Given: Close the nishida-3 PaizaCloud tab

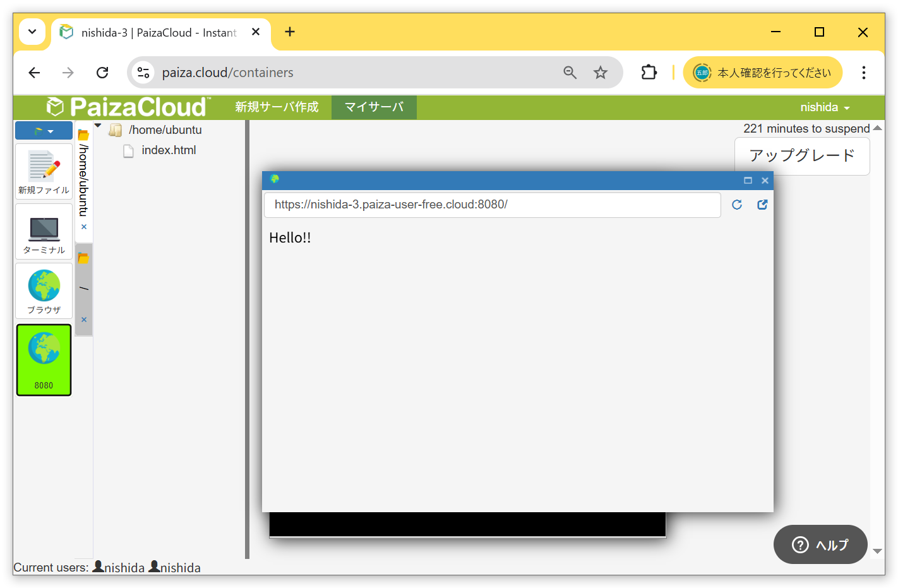Looking at the screenshot, I should pos(256,32).
